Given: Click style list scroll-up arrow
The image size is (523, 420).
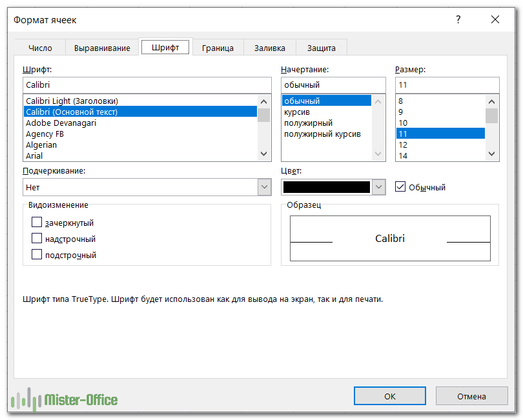Looking at the screenshot, I should (379, 101).
